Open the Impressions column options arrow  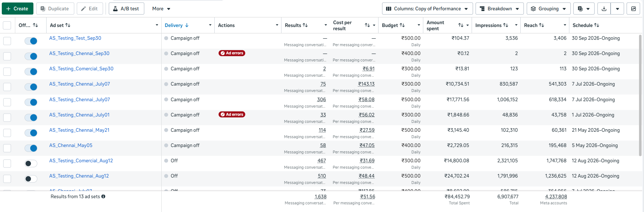(516, 25)
